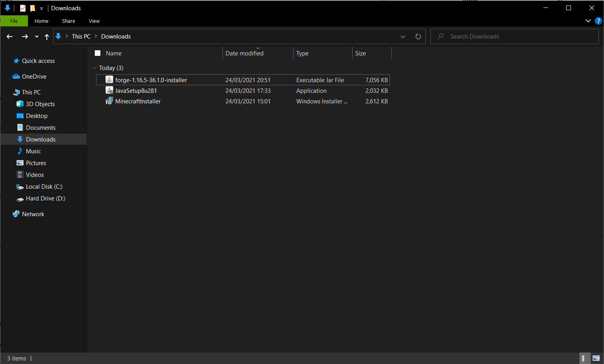
Task: Click the Properties quick access toolbar icon
Action: pyautogui.click(x=23, y=8)
